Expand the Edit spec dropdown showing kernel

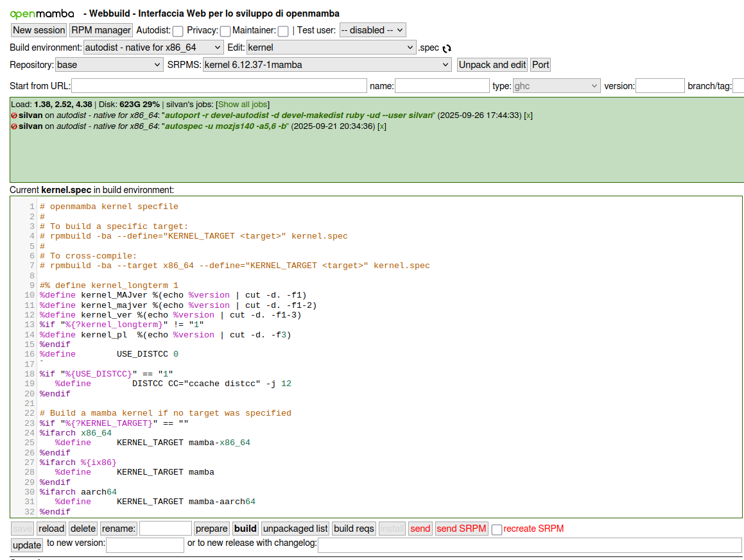point(331,47)
